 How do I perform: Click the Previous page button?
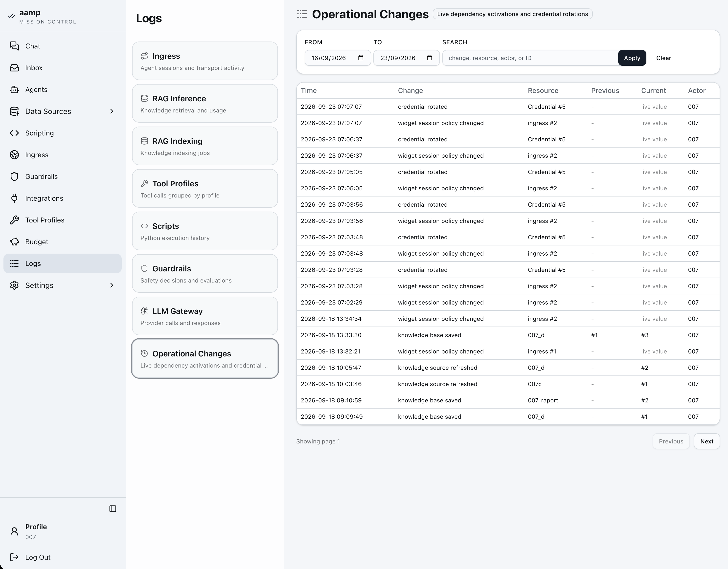coord(671,441)
